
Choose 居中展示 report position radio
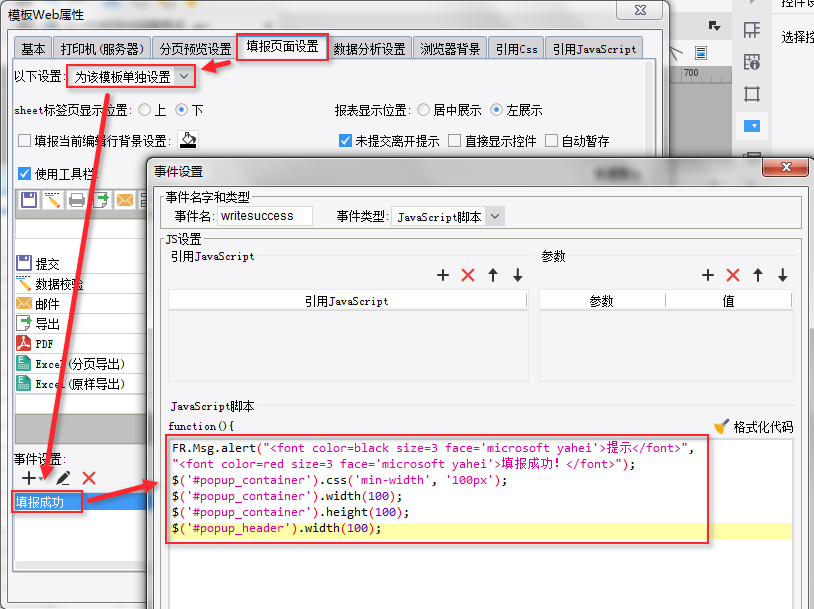(424, 110)
